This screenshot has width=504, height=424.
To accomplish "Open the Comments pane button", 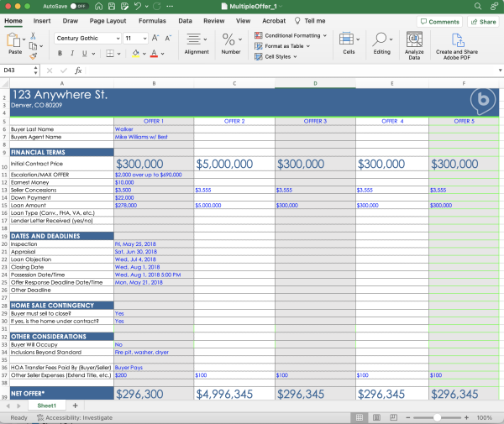I will [x=440, y=21].
